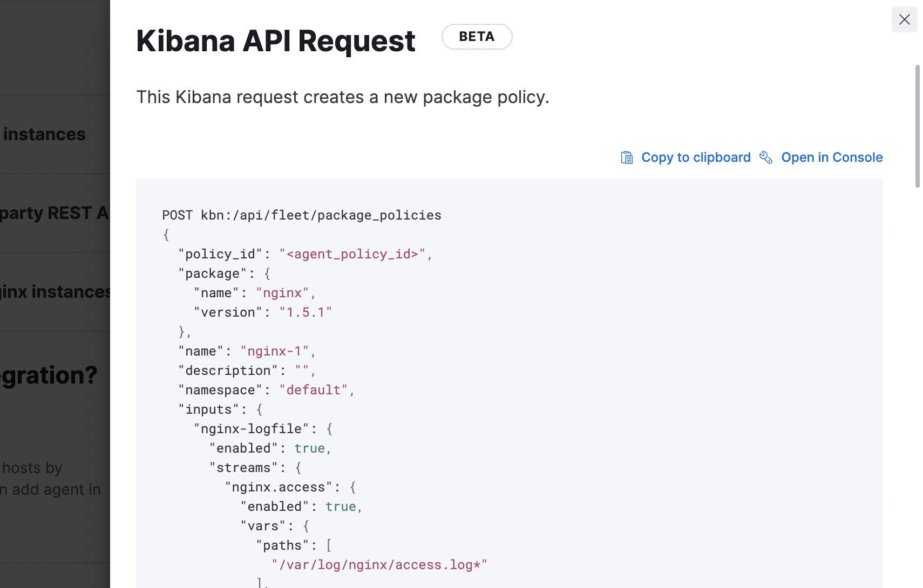The image size is (923, 588).
Task: Click the party REST API item on the left
Action: tap(54, 213)
